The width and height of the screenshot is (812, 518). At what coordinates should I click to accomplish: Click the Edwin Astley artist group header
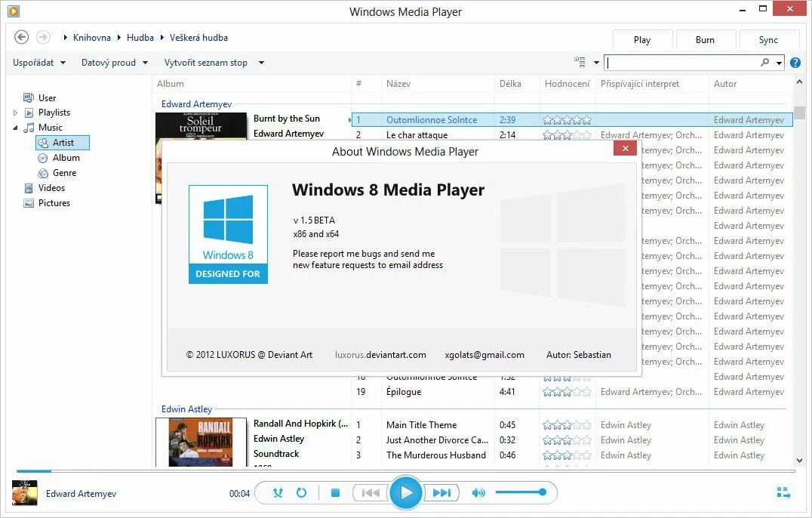(x=186, y=409)
